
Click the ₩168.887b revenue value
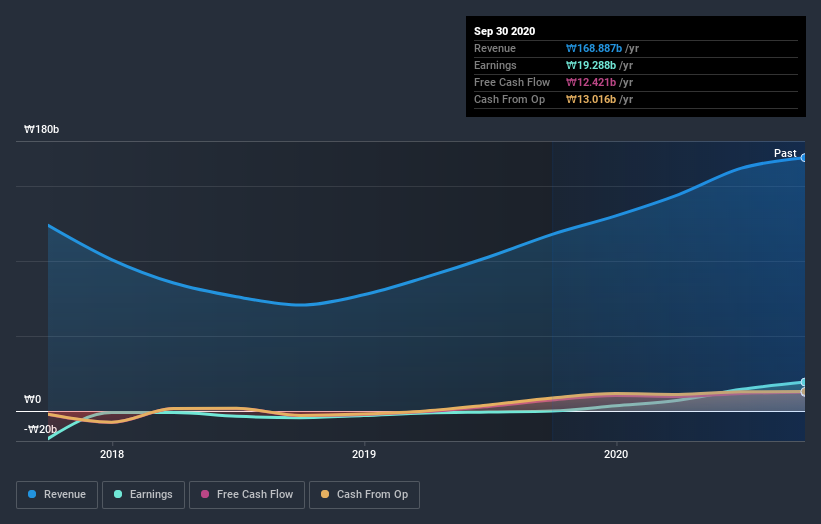tap(594, 48)
